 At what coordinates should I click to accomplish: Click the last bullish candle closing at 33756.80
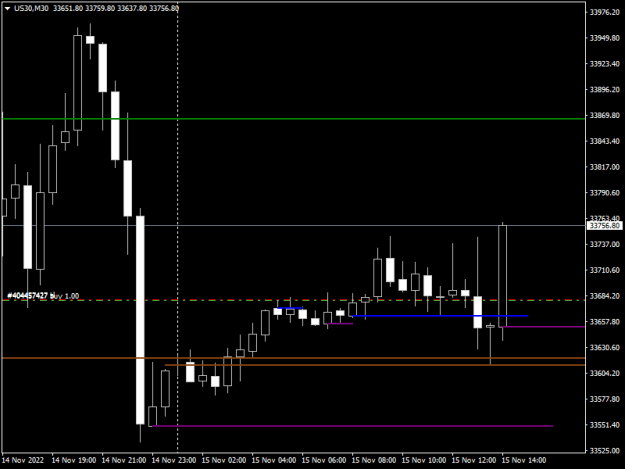click(503, 276)
